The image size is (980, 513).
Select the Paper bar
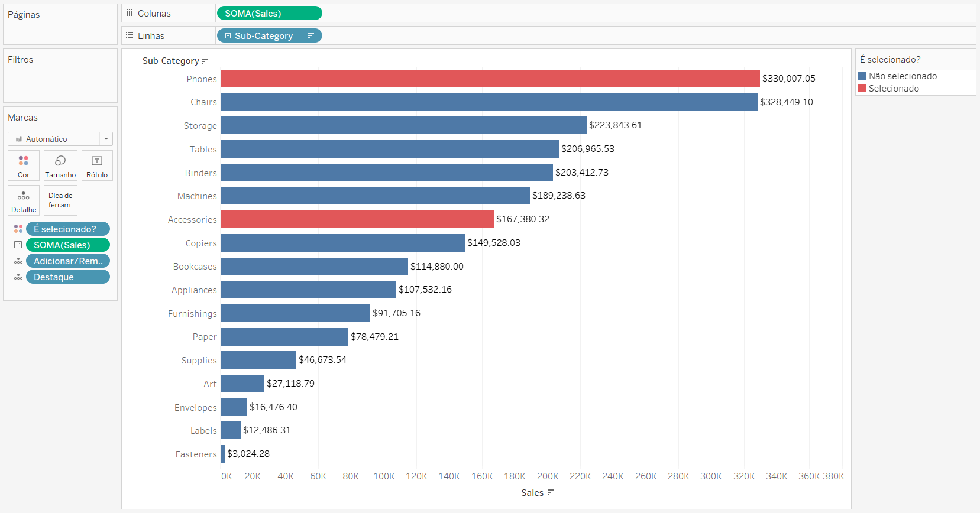(x=284, y=337)
